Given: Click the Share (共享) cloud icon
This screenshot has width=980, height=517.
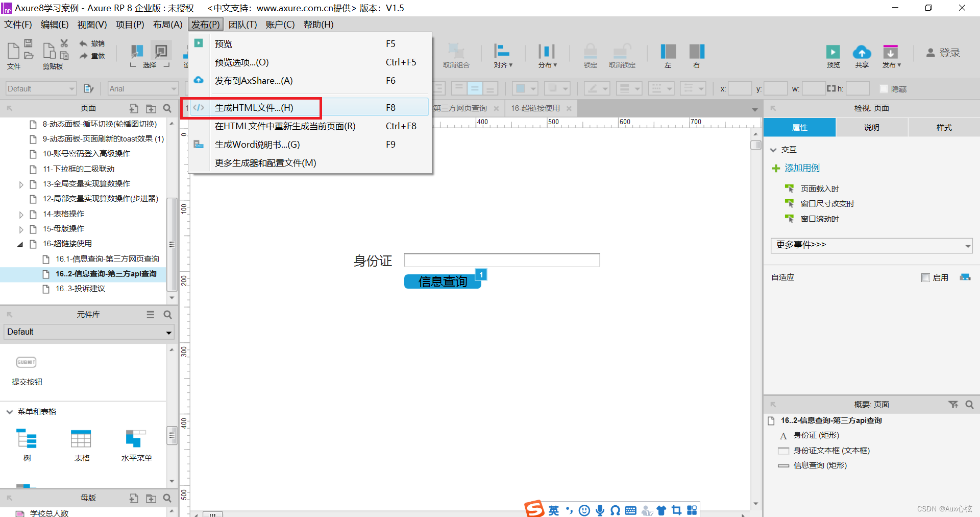Looking at the screenshot, I should (862, 52).
